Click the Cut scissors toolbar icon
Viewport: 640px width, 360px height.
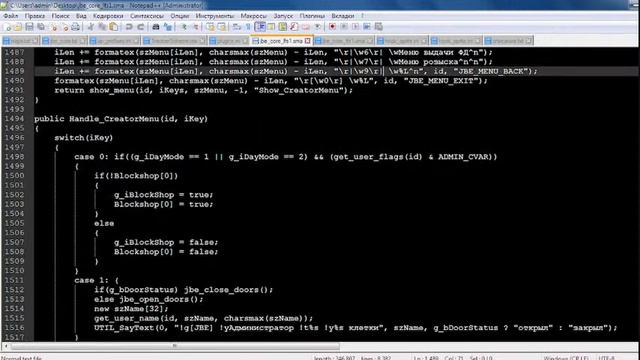pyautogui.click(x=91, y=27)
